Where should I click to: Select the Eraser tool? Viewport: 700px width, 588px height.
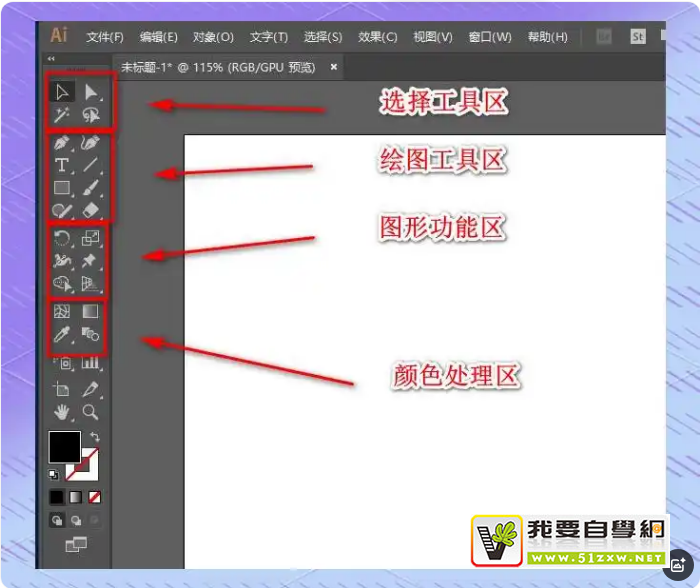(91, 209)
